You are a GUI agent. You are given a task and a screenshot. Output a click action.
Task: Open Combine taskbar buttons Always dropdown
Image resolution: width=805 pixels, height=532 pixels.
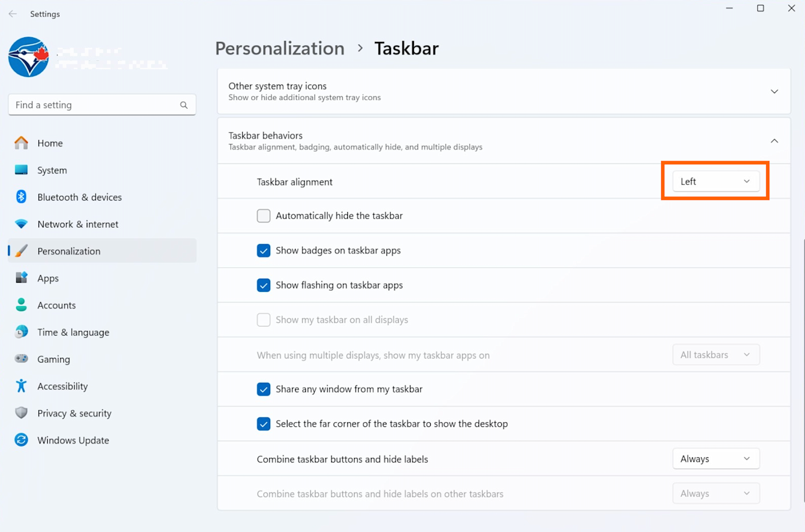(716, 459)
